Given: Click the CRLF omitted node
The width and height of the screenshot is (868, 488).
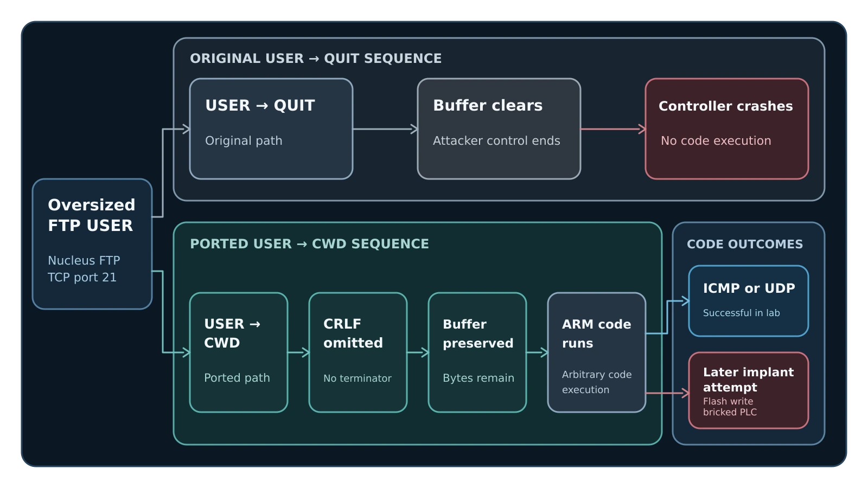Looking at the screenshot, I should pyautogui.click(x=358, y=352).
